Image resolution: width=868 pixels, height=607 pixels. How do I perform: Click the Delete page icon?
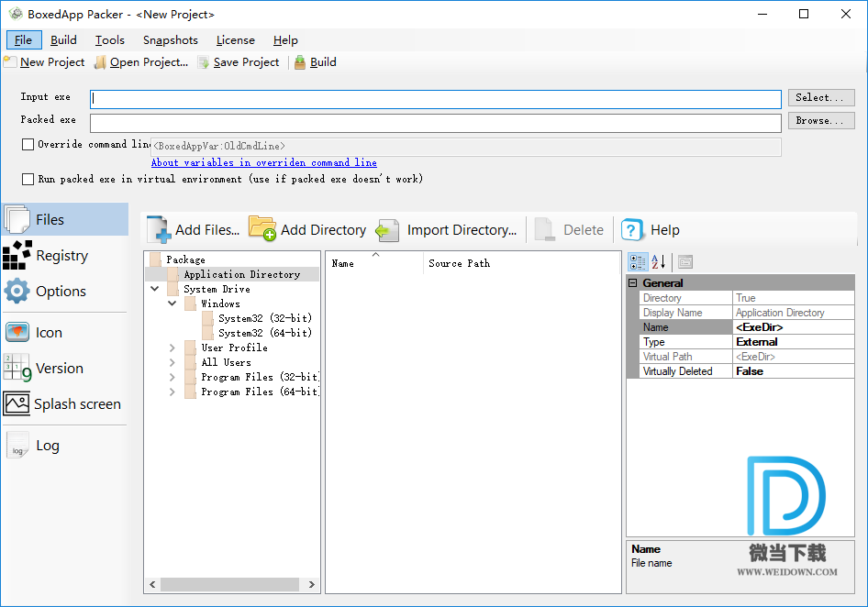(x=545, y=229)
